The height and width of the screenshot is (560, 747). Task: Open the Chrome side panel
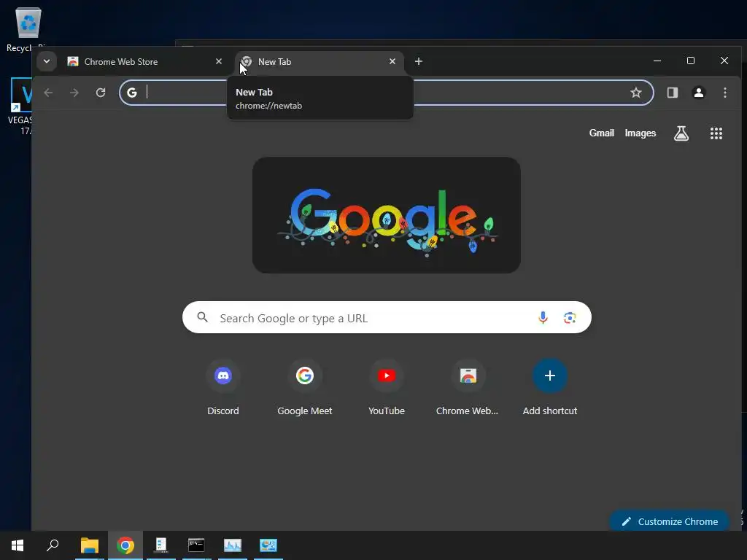click(672, 93)
